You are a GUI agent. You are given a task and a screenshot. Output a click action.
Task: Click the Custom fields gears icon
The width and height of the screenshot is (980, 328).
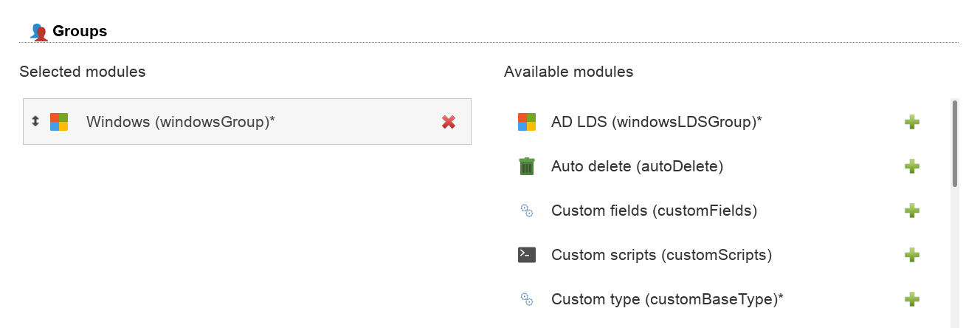click(x=526, y=211)
